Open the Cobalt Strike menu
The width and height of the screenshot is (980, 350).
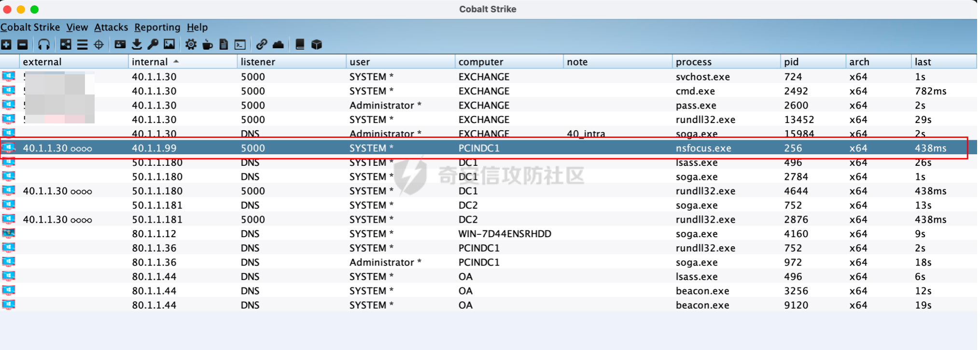pos(30,27)
